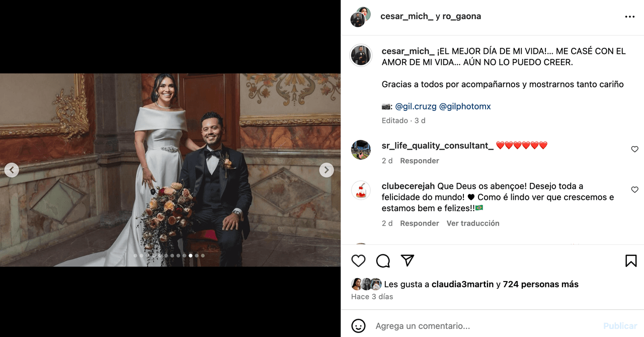Like clubecerejah's comment with its heart icon

click(634, 189)
